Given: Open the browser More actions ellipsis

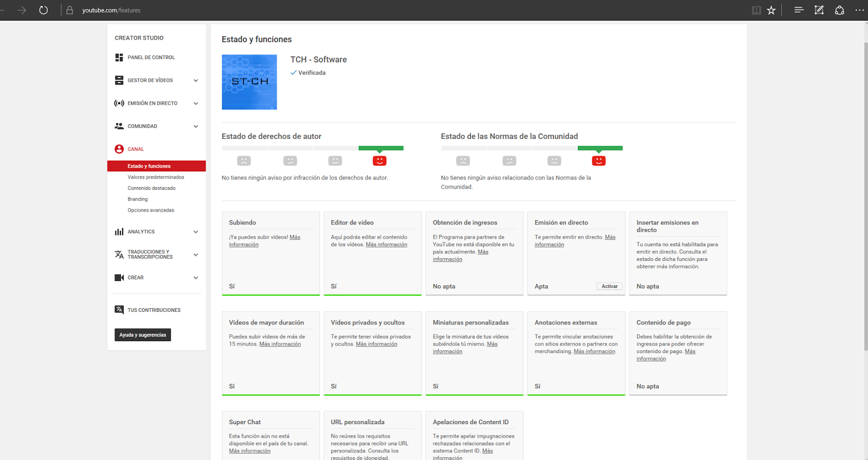Looking at the screenshot, I should click(x=859, y=10).
